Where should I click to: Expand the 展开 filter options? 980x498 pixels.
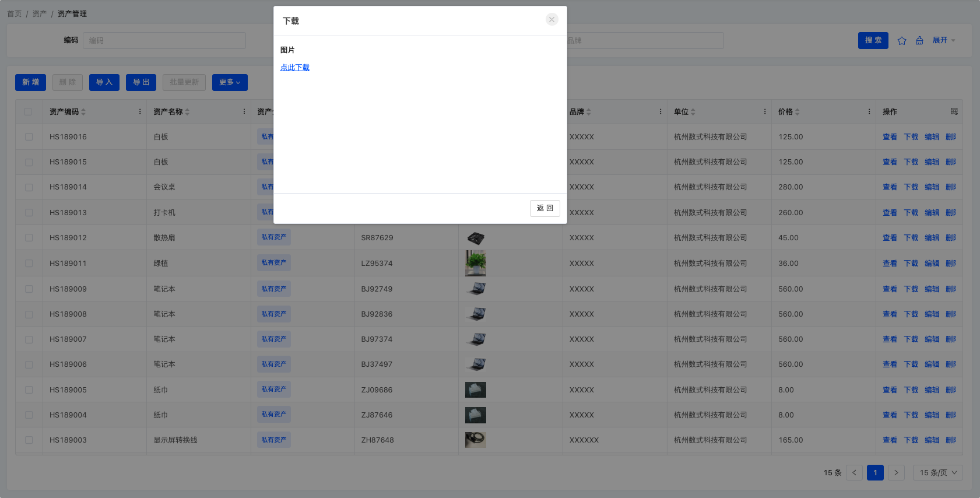(943, 40)
